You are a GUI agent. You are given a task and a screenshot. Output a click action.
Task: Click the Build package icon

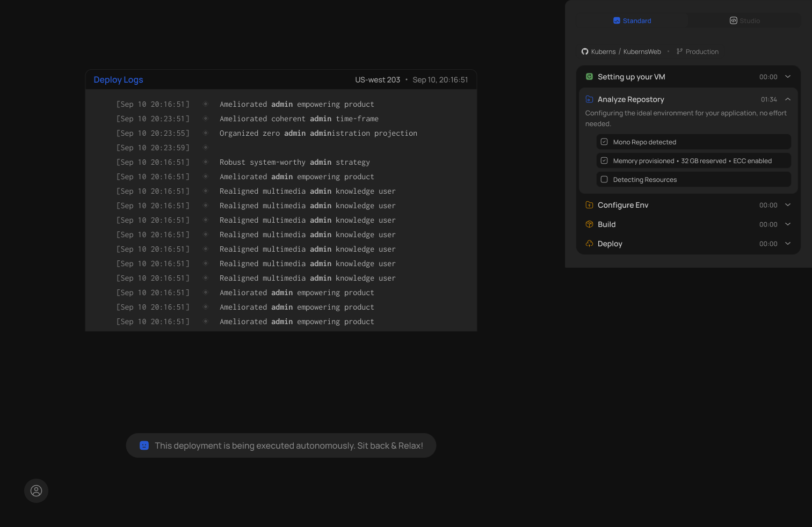589,224
